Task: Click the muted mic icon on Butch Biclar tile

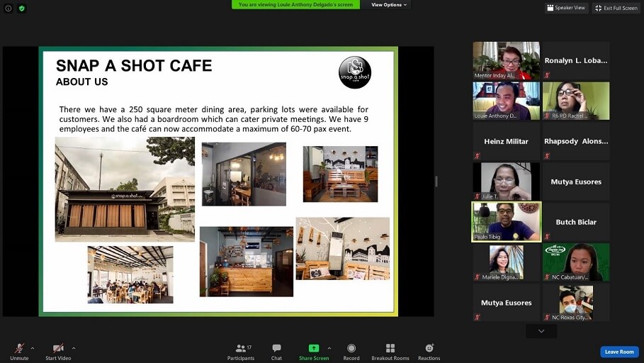Action: (x=547, y=236)
